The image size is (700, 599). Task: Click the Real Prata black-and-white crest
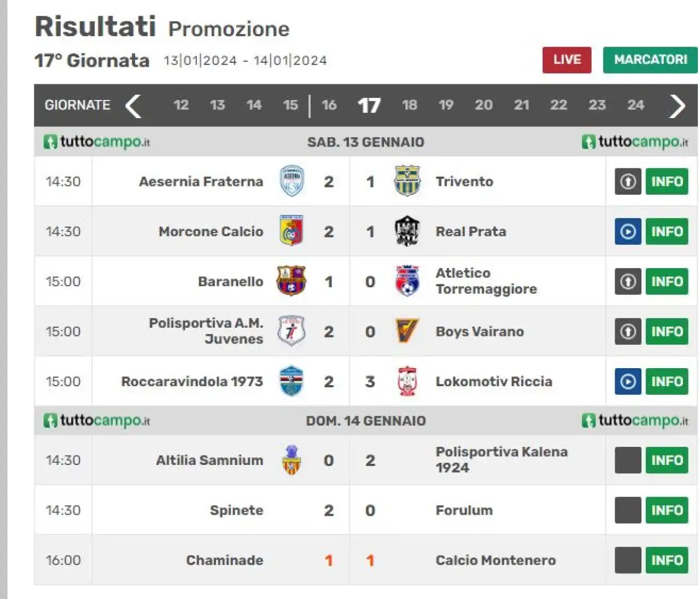[407, 231]
